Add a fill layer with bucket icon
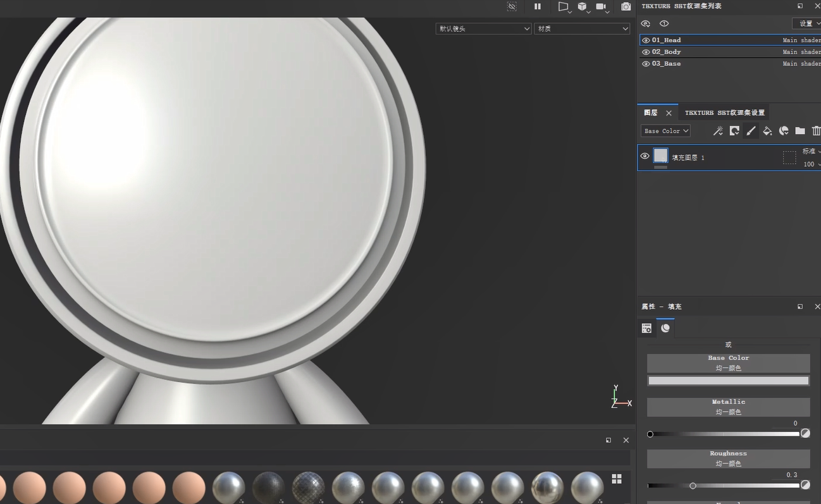The image size is (821, 504). click(767, 131)
